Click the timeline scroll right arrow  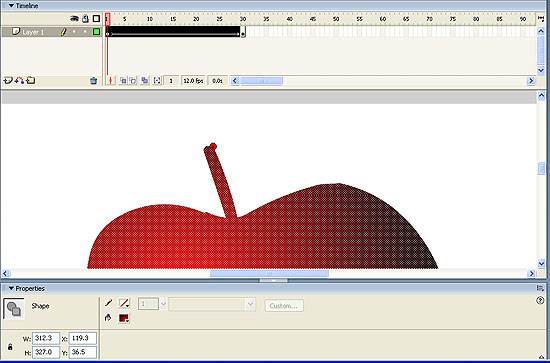pos(531,81)
